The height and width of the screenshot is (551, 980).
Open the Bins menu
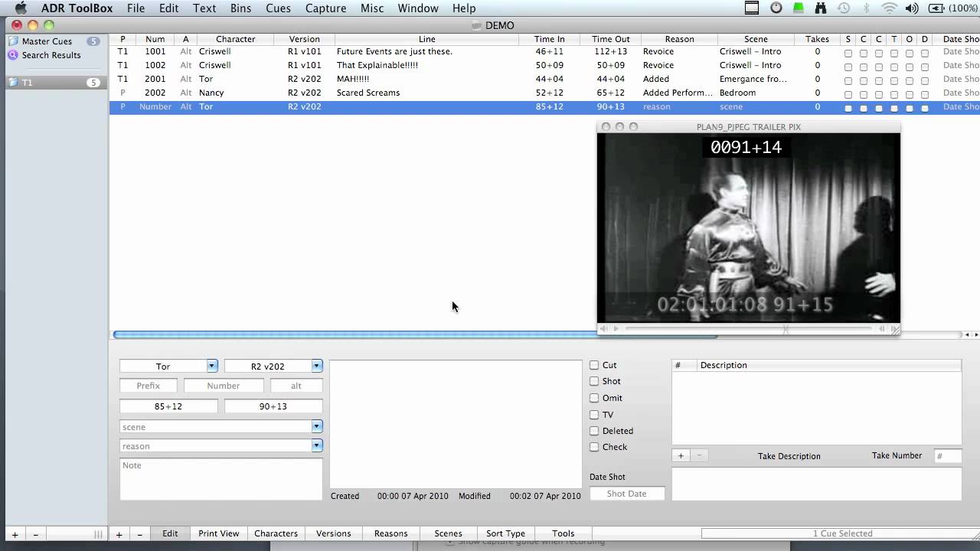click(x=240, y=8)
